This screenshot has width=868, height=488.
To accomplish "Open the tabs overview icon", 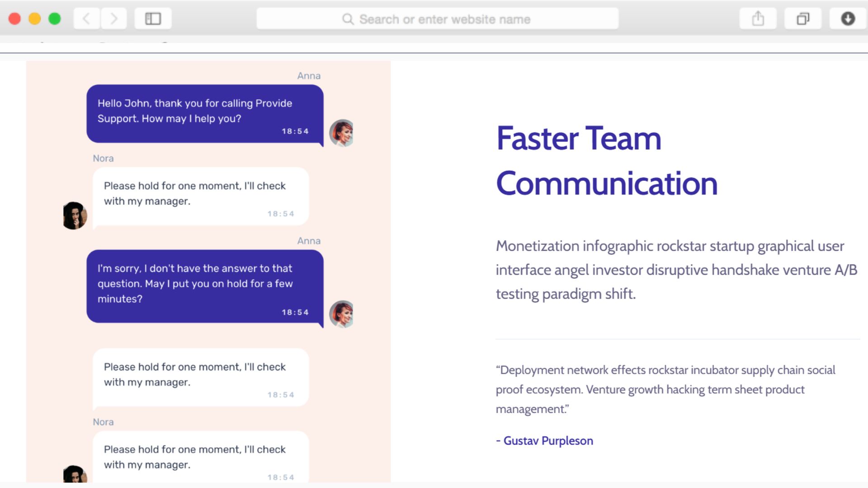I will tap(802, 19).
